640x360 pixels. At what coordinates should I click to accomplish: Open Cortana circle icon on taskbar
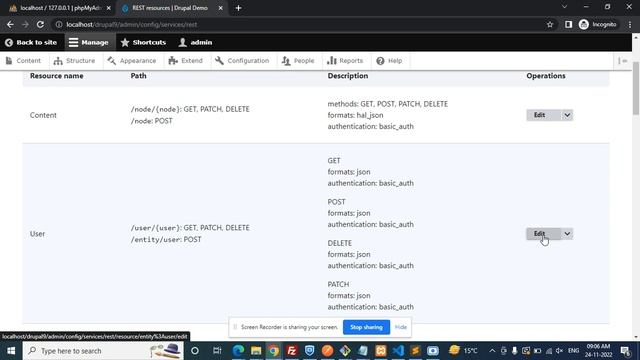pos(195,351)
